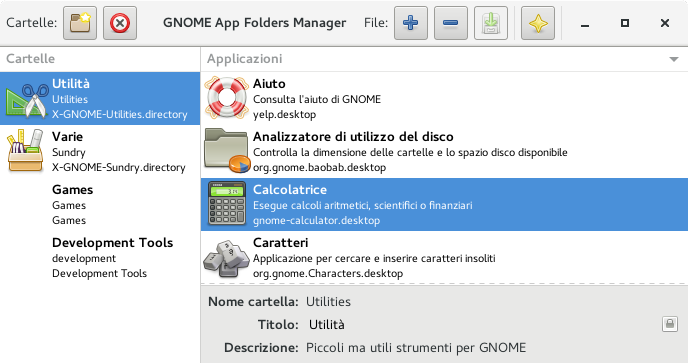
Task: Click the Cartelle column header
Action: coord(100,59)
